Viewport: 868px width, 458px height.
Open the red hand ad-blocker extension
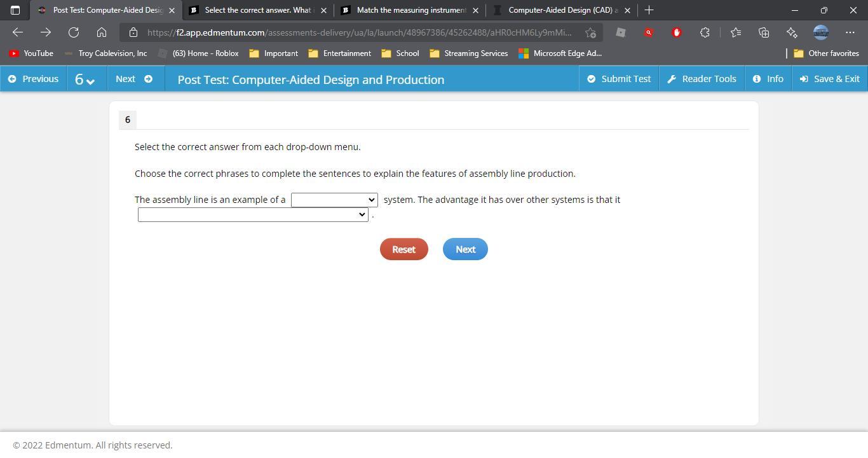click(677, 32)
